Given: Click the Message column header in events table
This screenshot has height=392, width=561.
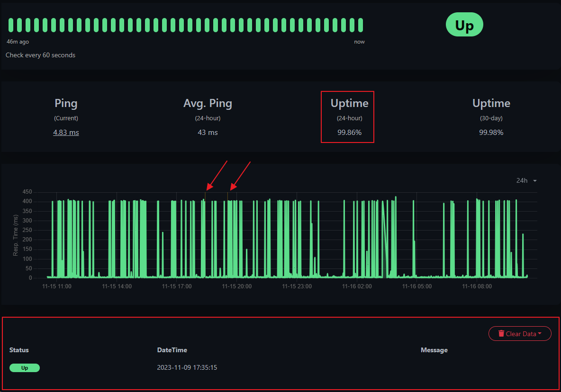Looking at the screenshot, I should point(434,350).
